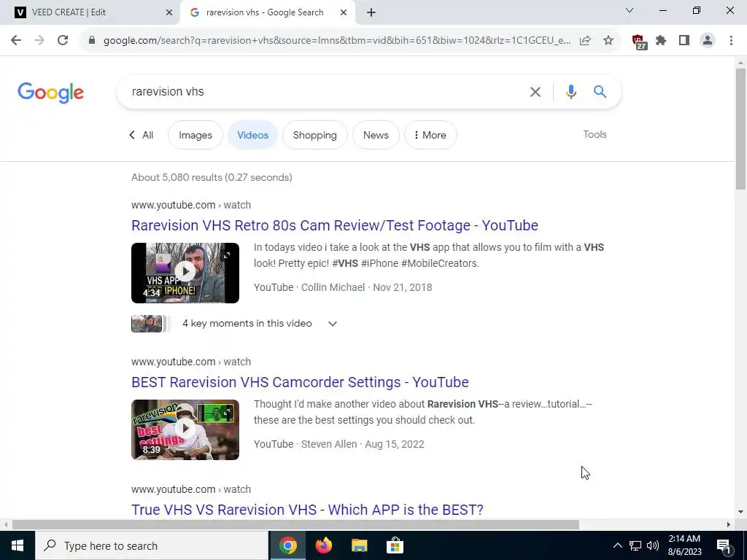Open the volume control in tray

tap(653, 545)
